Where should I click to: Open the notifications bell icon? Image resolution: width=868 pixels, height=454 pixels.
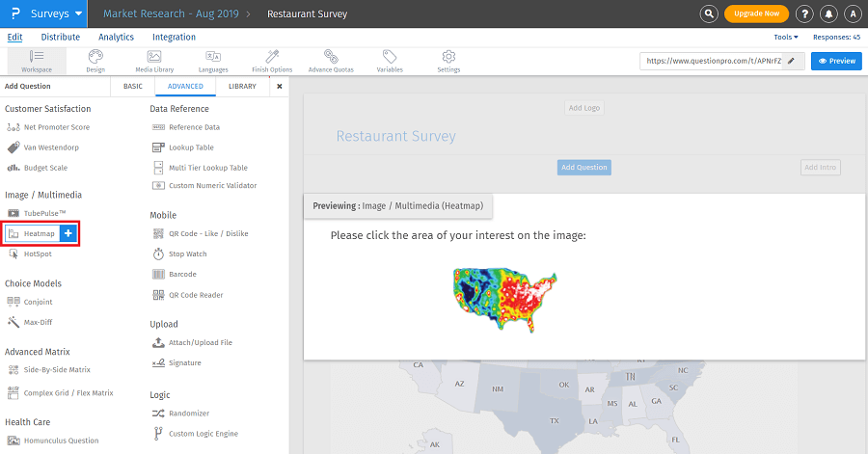[x=829, y=13]
